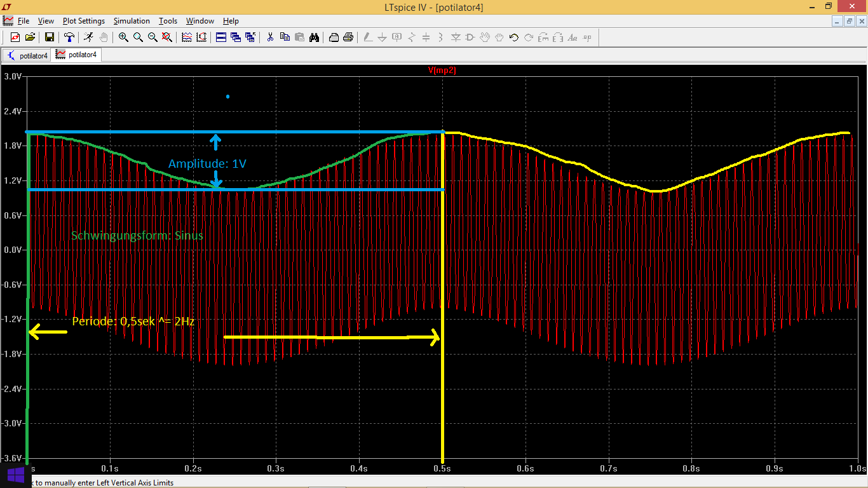Click the drag hand icon
The height and width of the screenshot is (488, 868).
tap(499, 37)
